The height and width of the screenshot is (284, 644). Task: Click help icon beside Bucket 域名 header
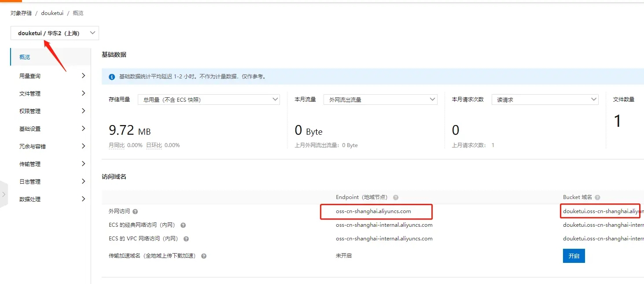click(x=597, y=198)
